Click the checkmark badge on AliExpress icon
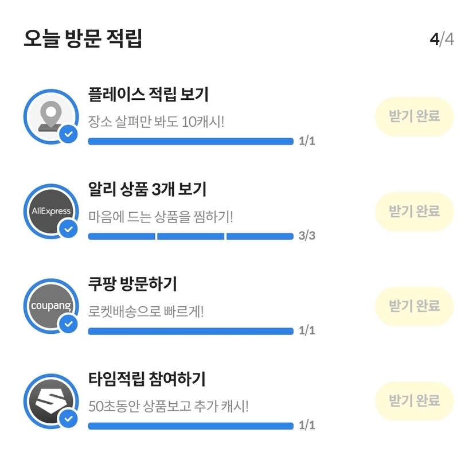 69,229
